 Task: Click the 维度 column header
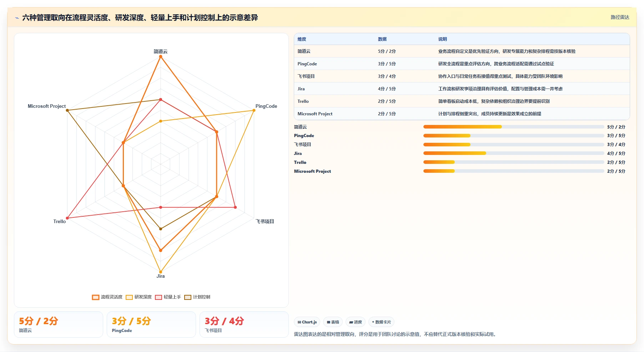coord(302,39)
